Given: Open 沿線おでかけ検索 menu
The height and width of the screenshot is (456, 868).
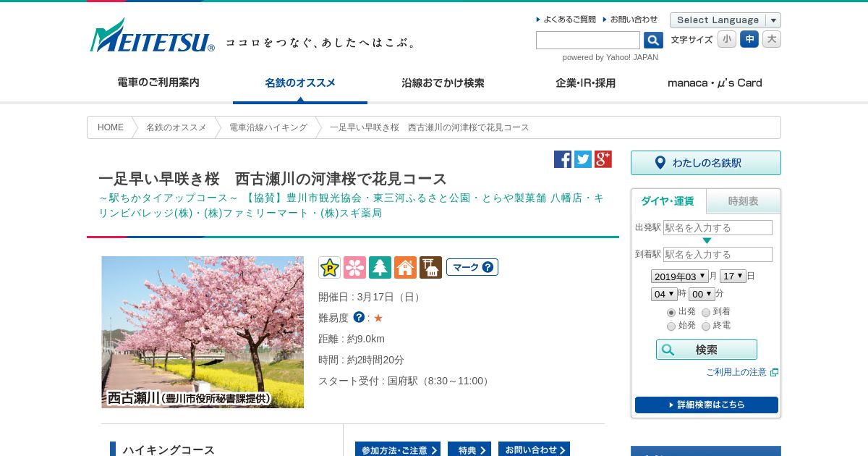Looking at the screenshot, I should point(443,83).
